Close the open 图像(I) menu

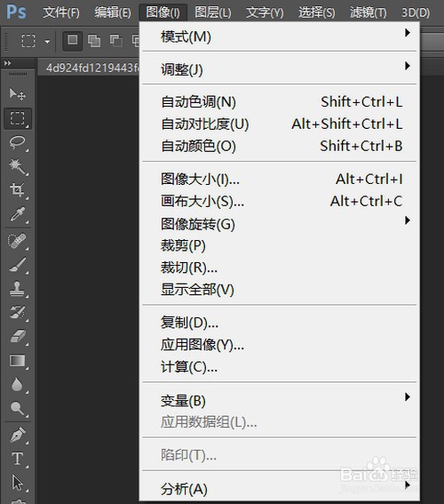point(163,12)
